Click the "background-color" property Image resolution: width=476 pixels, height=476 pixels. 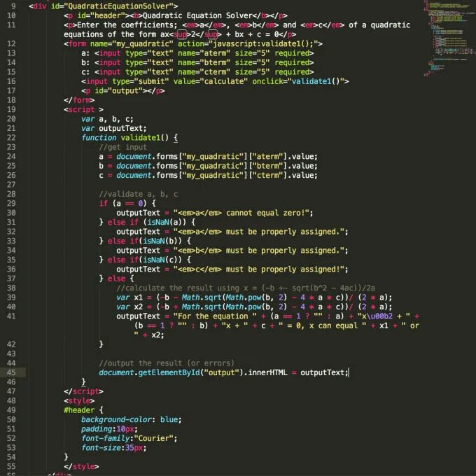[116, 420]
